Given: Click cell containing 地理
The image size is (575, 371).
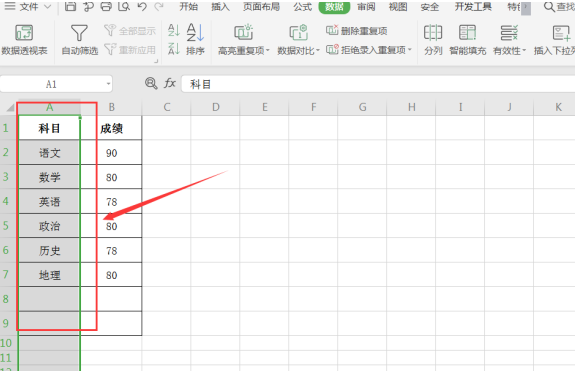Looking at the screenshot, I should click(x=49, y=275).
